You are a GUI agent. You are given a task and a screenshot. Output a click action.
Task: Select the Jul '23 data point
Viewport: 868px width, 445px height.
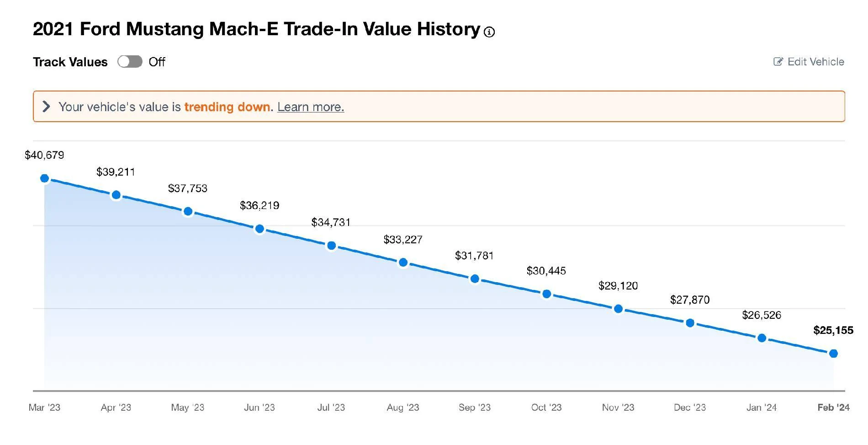pyautogui.click(x=331, y=246)
